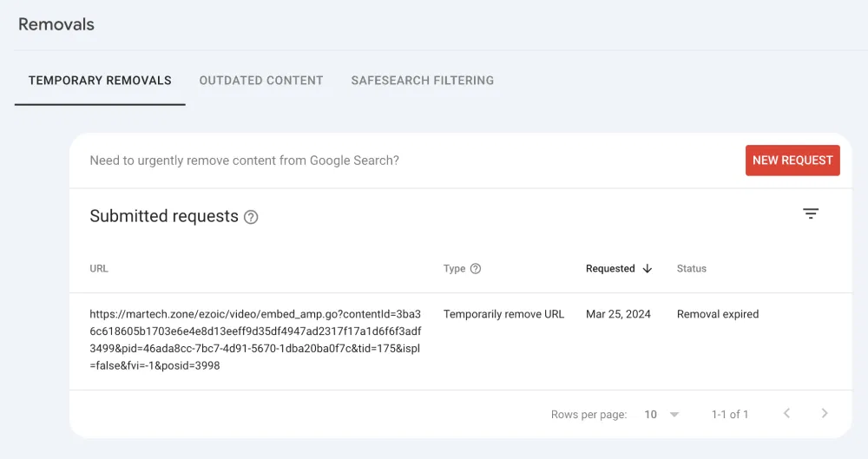Click the Submitted requests heading
This screenshot has width=868, height=459.
pos(164,216)
